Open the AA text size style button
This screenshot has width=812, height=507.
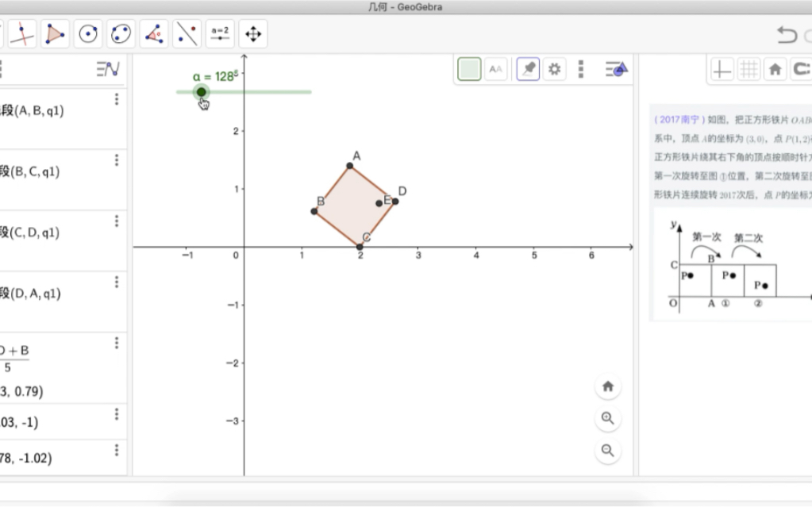(495, 69)
